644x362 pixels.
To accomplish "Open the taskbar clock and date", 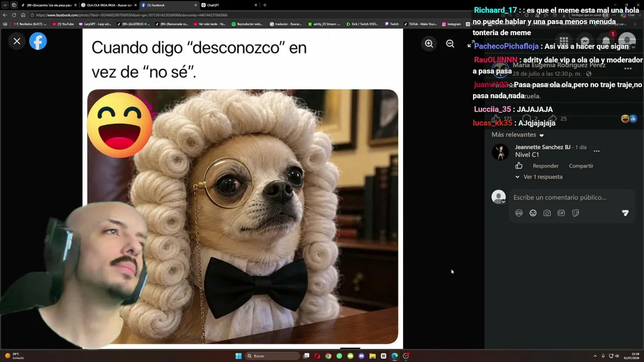I will click(631, 356).
